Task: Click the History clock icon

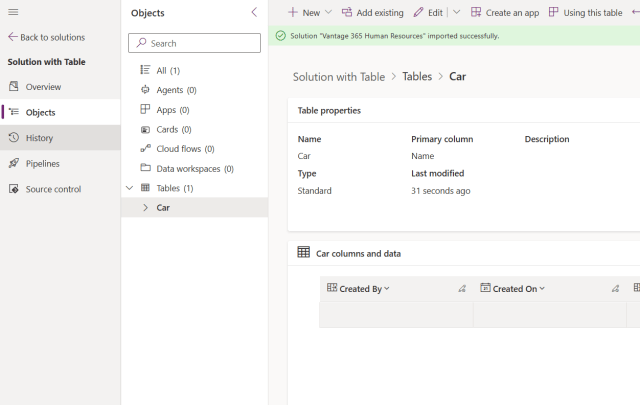Action: pyautogui.click(x=13, y=137)
